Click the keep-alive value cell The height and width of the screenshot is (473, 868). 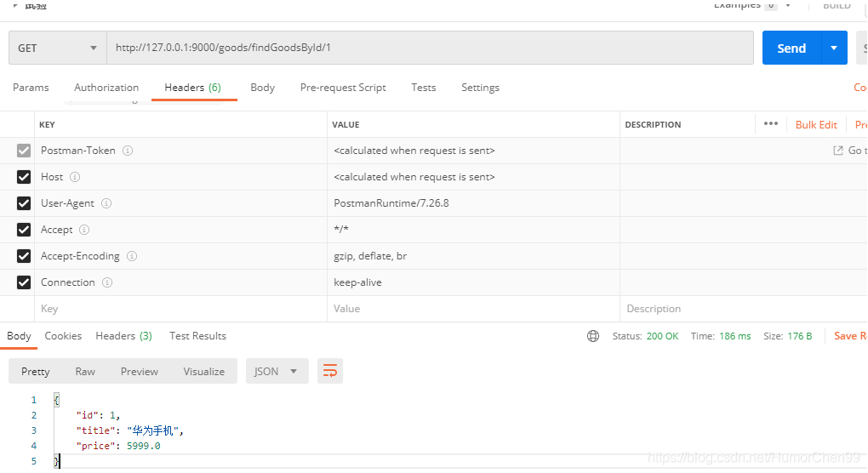(x=473, y=282)
